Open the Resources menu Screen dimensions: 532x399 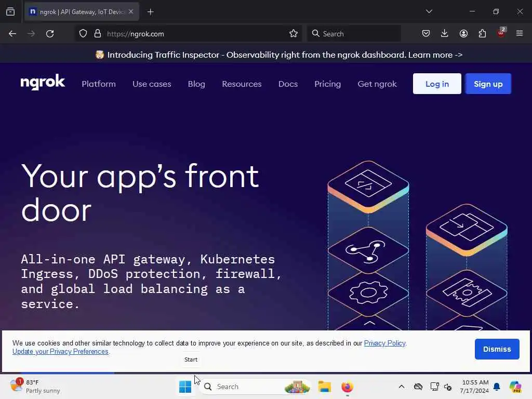(x=242, y=84)
